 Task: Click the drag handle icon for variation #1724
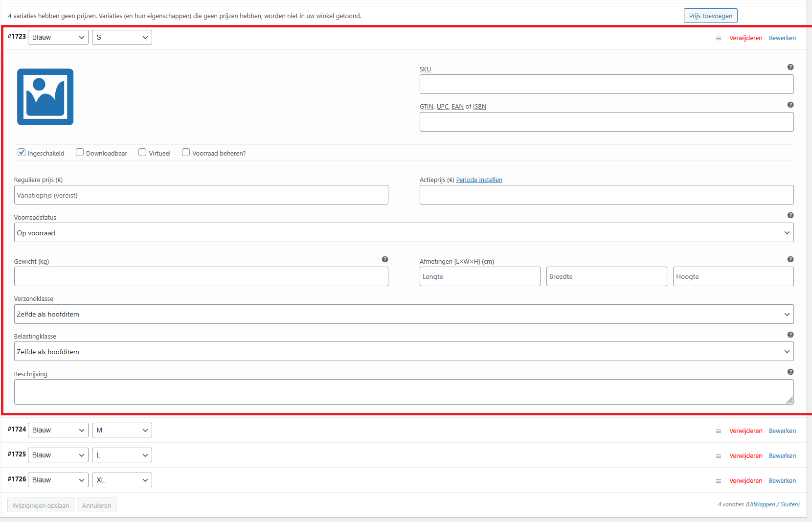pyautogui.click(x=718, y=431)
